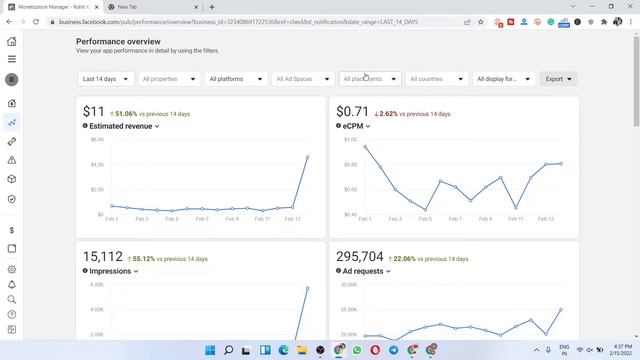Open a new browser tab with plus

point(212,7)
